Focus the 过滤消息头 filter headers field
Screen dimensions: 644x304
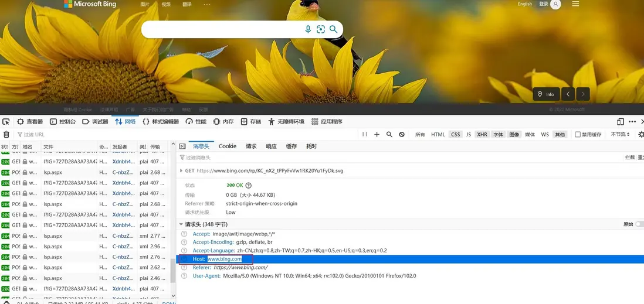(x=398, y=158)
